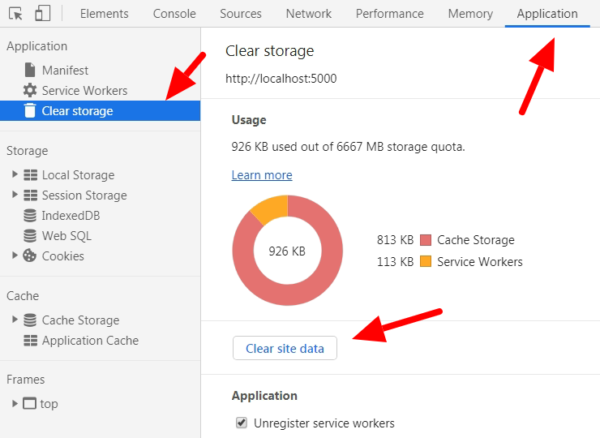Expand the top frame node
The height and width of the screenshot is (438, 600).
pos(15,403)
